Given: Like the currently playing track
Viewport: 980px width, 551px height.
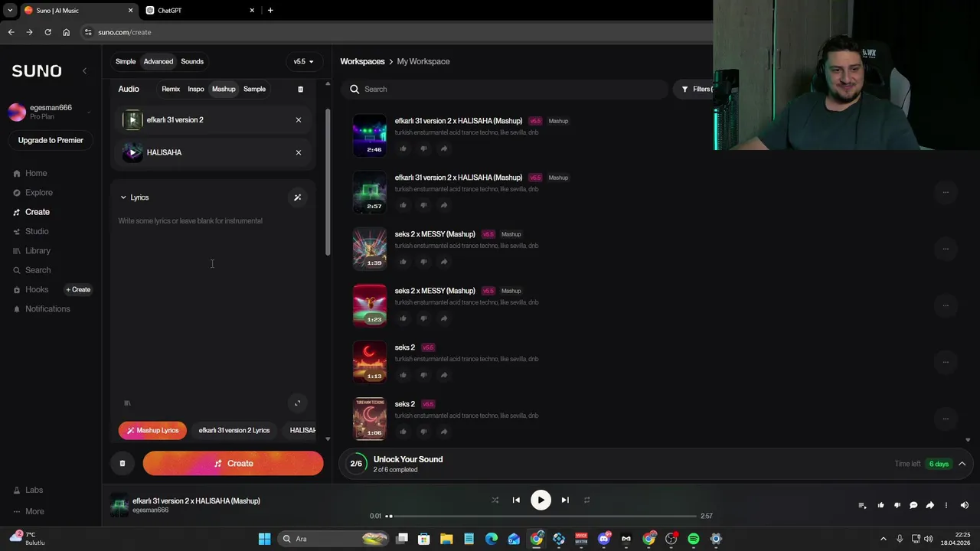Looking at the screenshot, I should click(880, 505).
